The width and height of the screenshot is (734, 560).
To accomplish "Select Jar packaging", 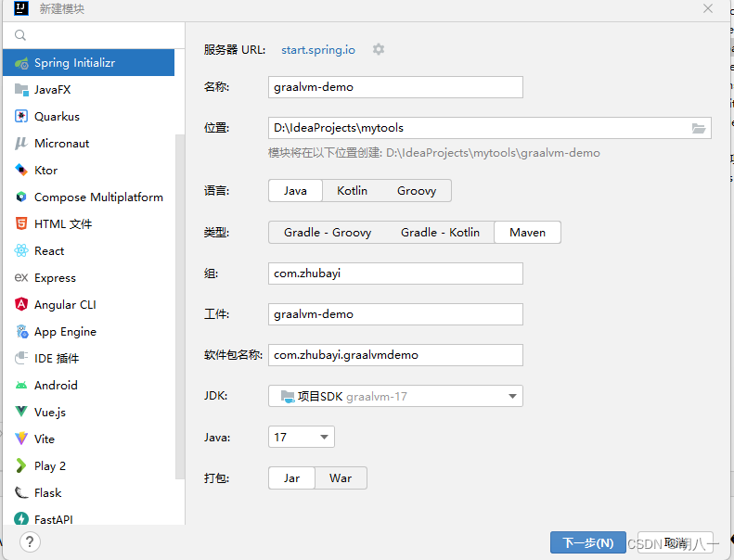I will tap(291, 478).
